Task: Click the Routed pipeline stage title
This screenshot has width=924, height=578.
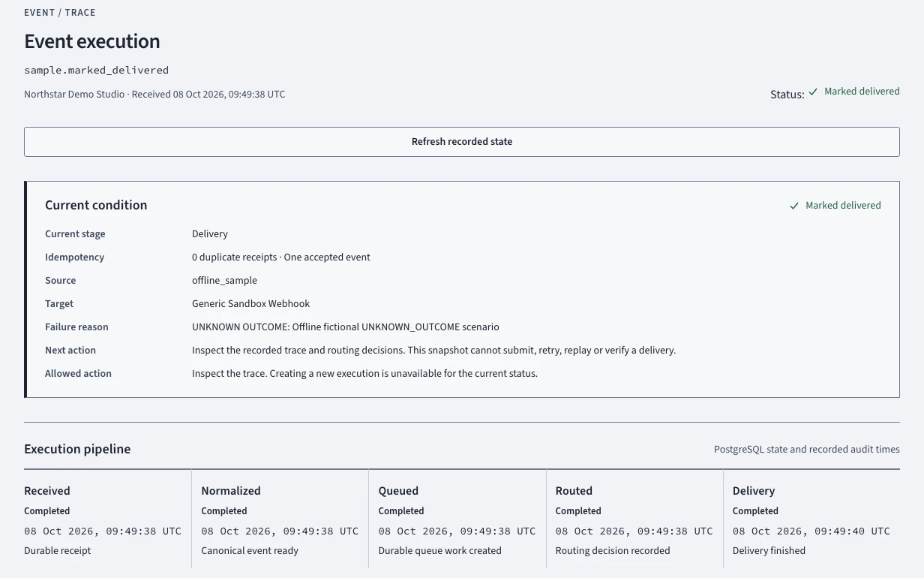Action: click(x=574, y=491)
